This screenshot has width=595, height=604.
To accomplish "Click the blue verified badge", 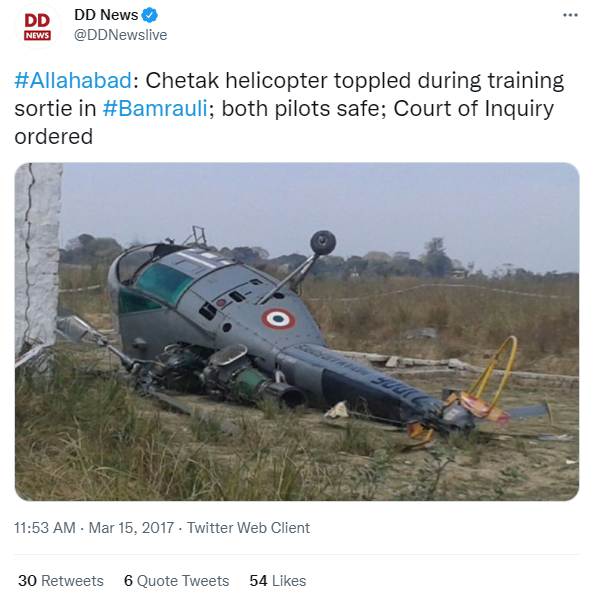I will point(149,15).
